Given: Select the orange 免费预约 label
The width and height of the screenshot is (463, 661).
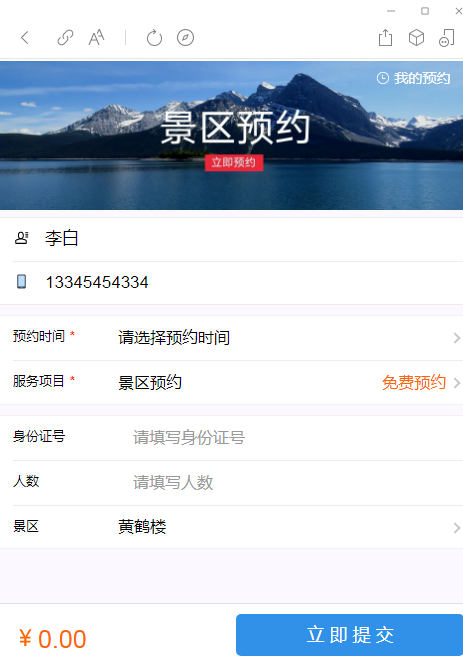Looking at the screenshot, I should click(414, 383).
